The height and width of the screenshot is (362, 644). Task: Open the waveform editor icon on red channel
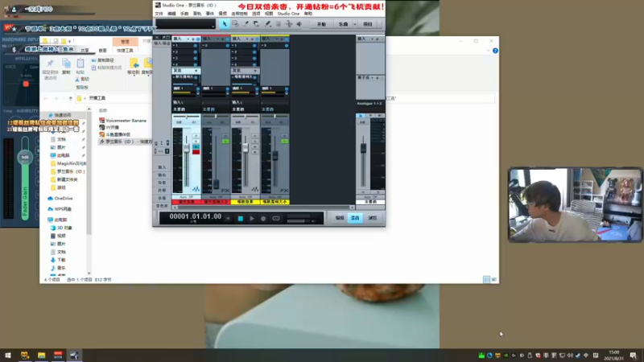point(196,190)
